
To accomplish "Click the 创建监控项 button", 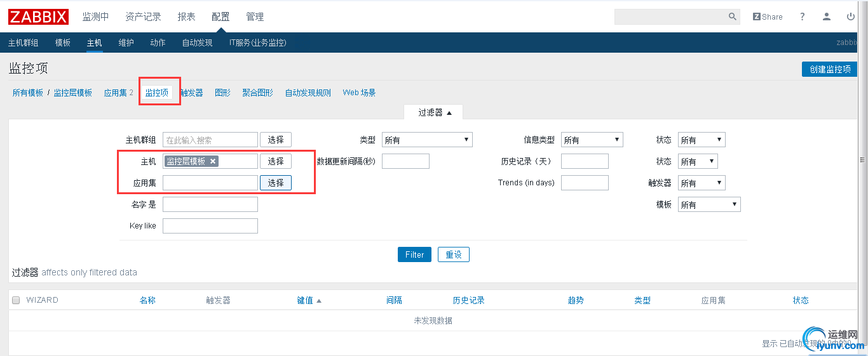I will point(830,69).
